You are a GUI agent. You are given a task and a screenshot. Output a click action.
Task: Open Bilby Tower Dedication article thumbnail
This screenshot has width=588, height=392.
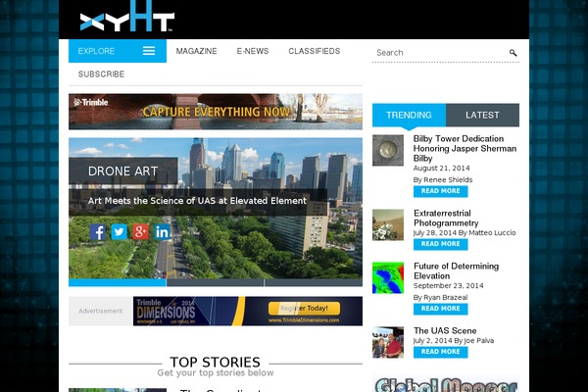coord(388,150)
